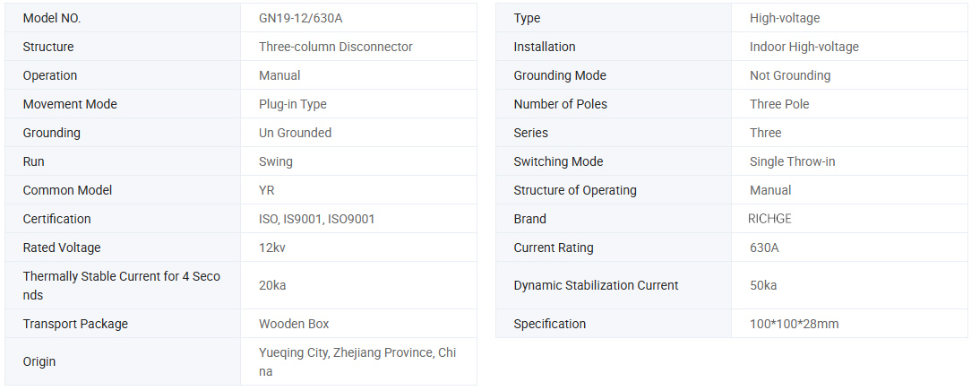Click the Not Grounding value
Viewport: 980px width, 391px height.
pyautogui.click(x=790, y=75)
